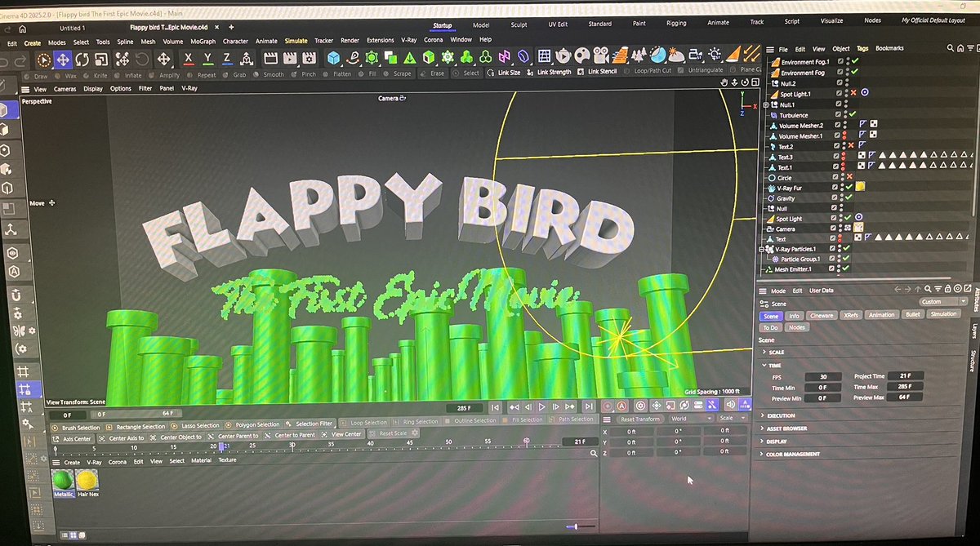Click the Volume Builder green cluster icon
980x546 pixels.
coord(466,57)
